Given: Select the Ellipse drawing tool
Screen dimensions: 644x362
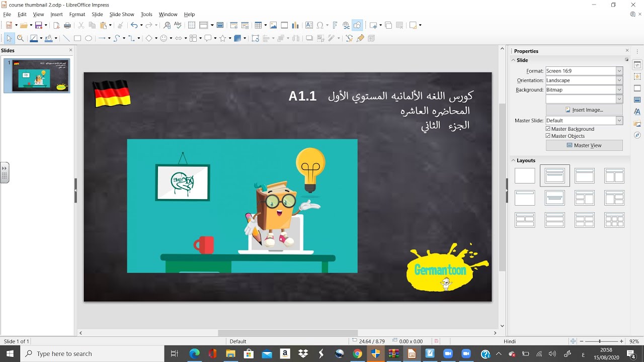Looking at the screenshot, I should [89, 38].
